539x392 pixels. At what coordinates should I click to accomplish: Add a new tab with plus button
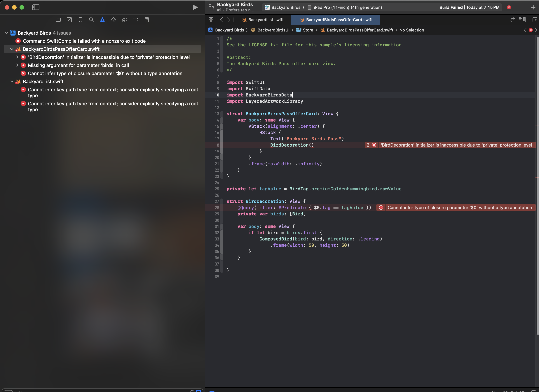pyautogui.click(x=533, y=7)
